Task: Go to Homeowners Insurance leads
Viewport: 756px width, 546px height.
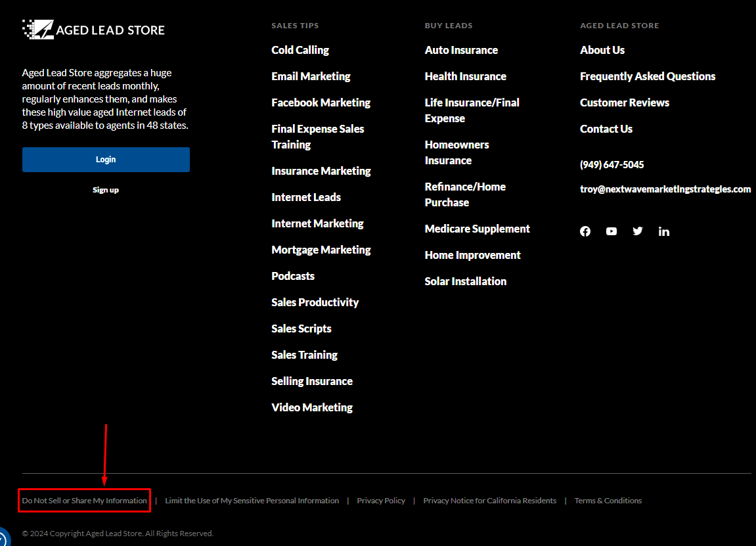Action: (x=456, y=152)
